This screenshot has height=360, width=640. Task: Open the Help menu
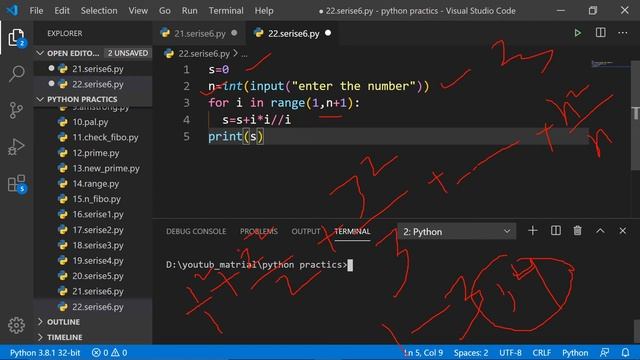pyautogui.click(x=264, y=11)
